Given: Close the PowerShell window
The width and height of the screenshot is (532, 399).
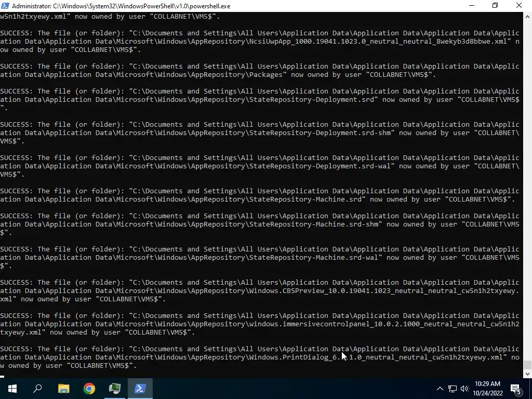Looking at the screenshot, I should tap(519, 6).
